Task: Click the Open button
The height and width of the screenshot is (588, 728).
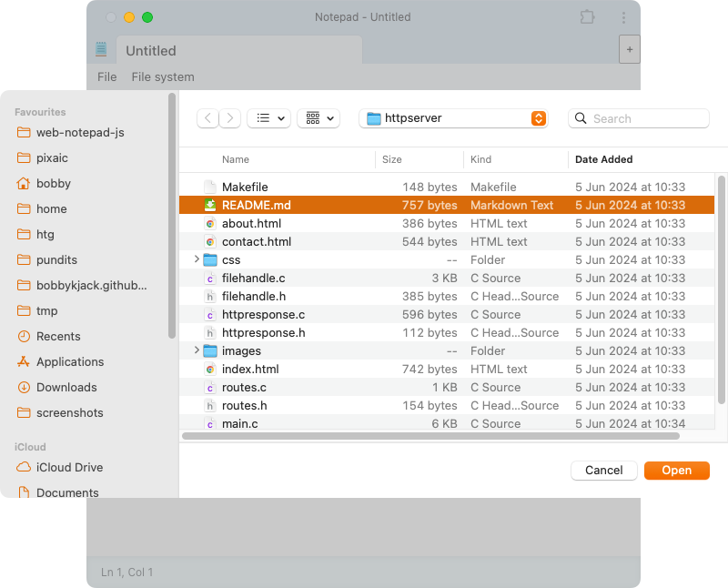Action: coord(676,470)
